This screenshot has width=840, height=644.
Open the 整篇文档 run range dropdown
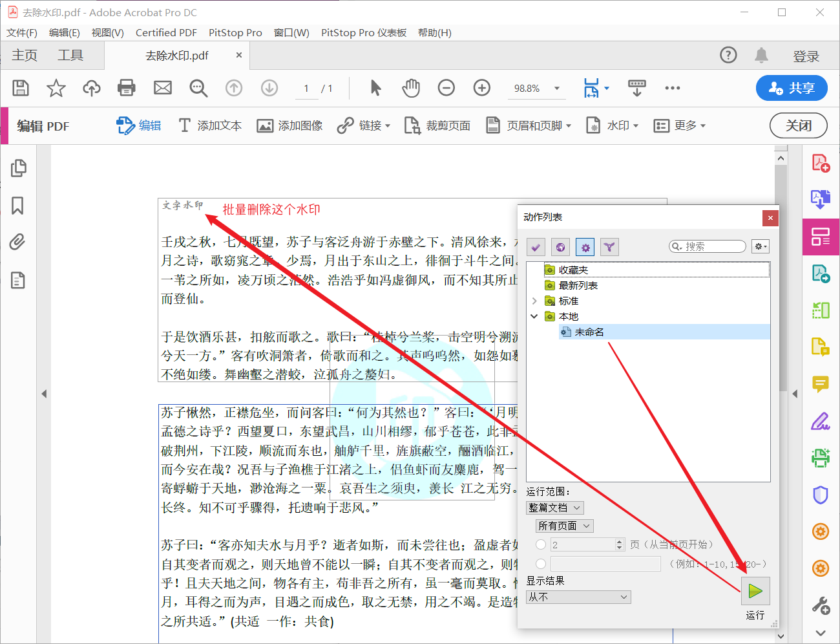[555, 508]
